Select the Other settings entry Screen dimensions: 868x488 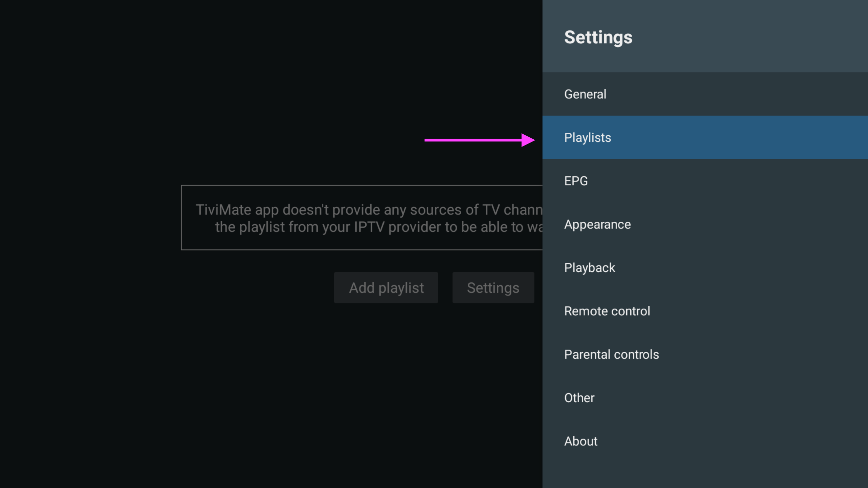point(579,398)
